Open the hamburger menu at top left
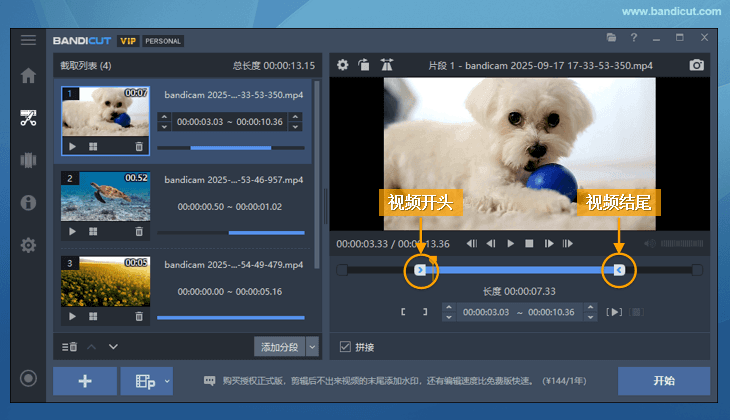 28,40
